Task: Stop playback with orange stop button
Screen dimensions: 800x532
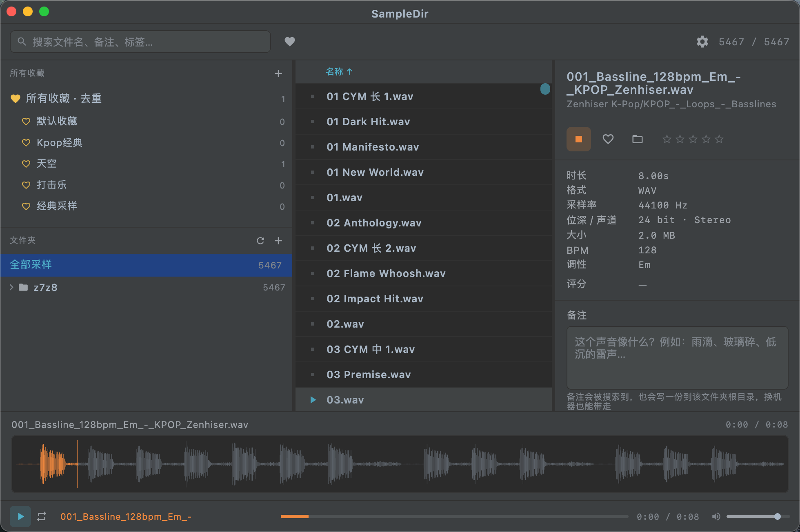Action: click(578, 139)
